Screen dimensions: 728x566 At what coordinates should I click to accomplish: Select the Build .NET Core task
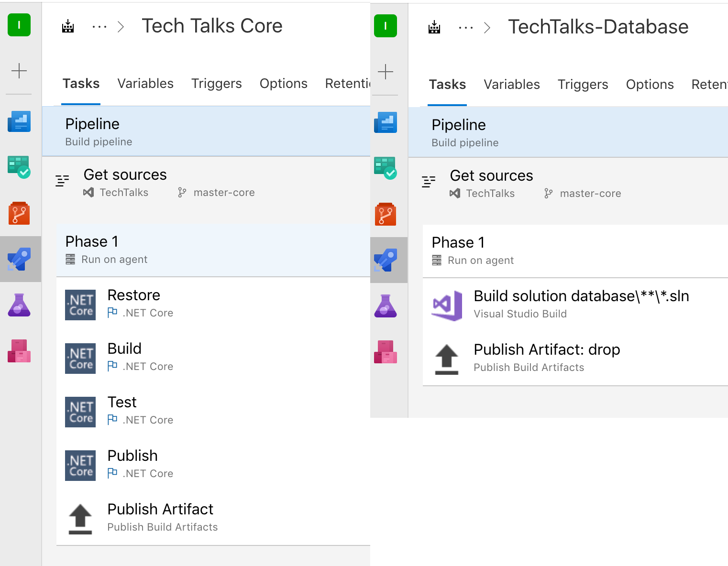pyautogui.click(x=213, y=358)
